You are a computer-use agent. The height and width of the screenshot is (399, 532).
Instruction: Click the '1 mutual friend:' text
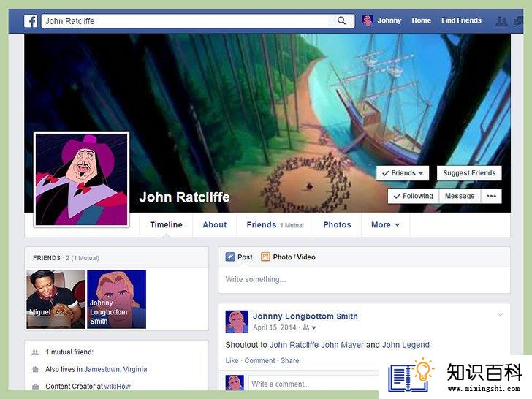click(69, 352)
